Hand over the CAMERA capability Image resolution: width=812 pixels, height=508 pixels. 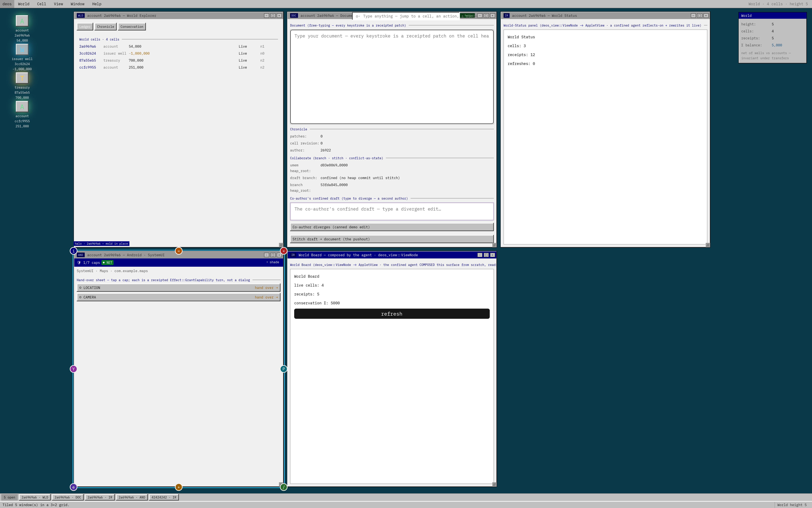click(x=266, y=297)
